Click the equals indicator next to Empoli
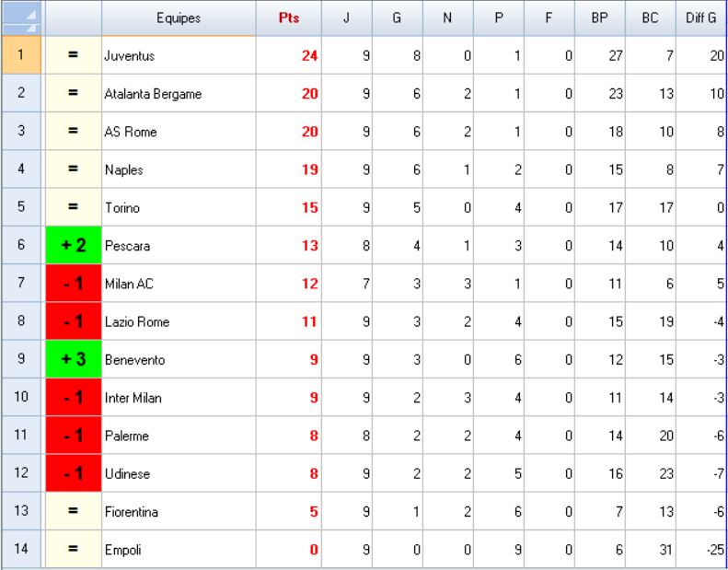 coord(73,550)
